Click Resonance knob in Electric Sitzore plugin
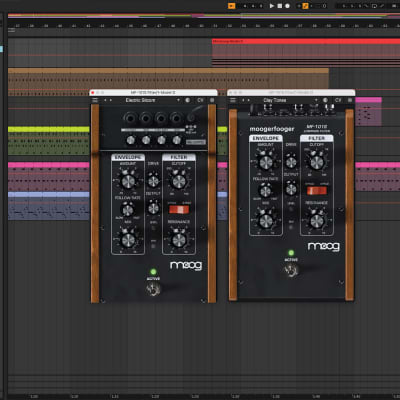 coord(179,240)
